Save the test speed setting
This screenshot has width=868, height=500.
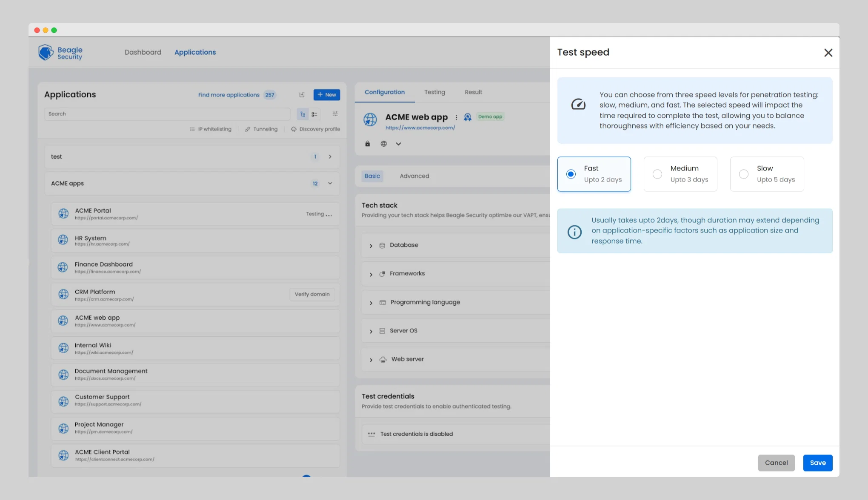pyautogui.click(x=818, y=463)
